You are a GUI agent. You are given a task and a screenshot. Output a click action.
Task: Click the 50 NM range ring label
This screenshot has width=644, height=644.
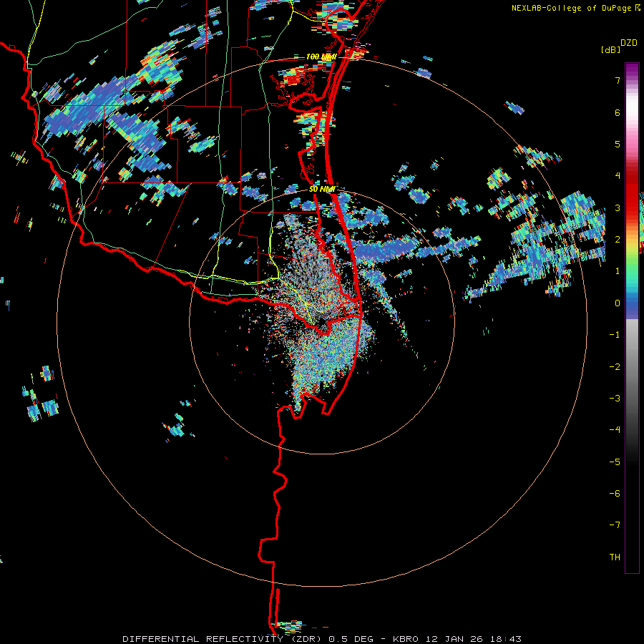(x=322, y=190)
